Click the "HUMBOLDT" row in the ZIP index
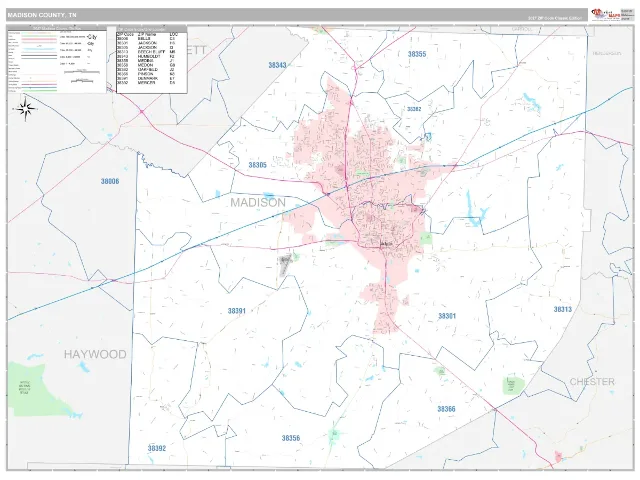The image size is (640, 480). coord(147,56)
